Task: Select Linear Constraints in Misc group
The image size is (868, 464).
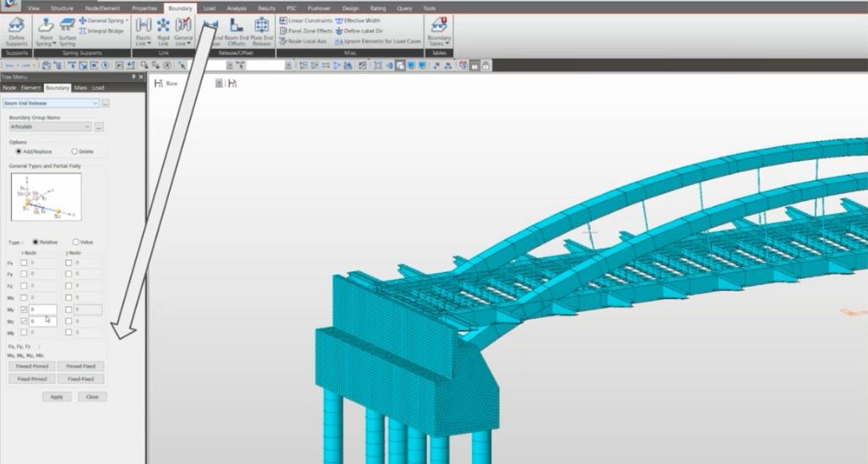Action: pyautogui.click(x=306, y=20)
